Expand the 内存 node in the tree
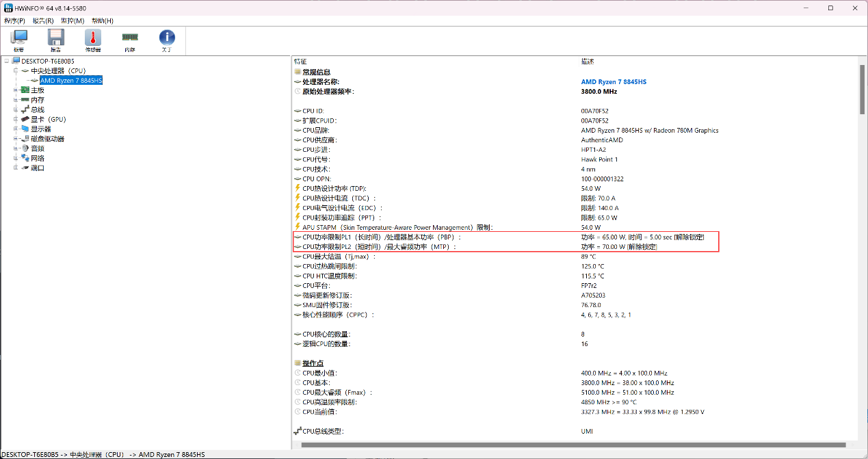 point(15,100)
